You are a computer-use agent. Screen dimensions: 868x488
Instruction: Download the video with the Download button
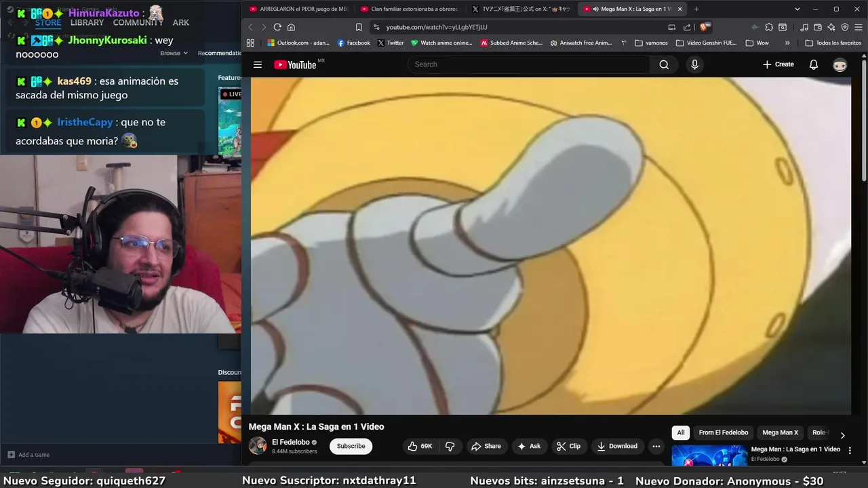616,446
